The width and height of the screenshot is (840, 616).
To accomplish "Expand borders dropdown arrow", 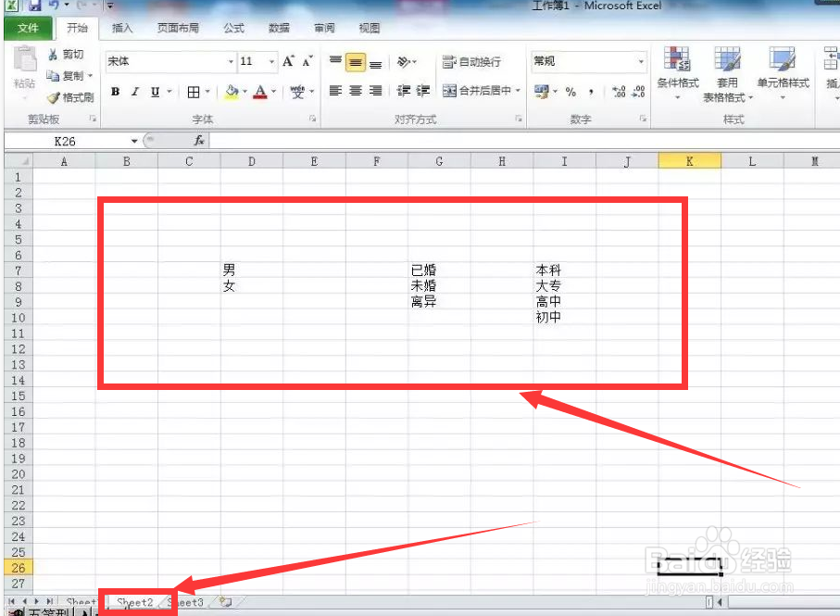I will click(x=207, y=92).
